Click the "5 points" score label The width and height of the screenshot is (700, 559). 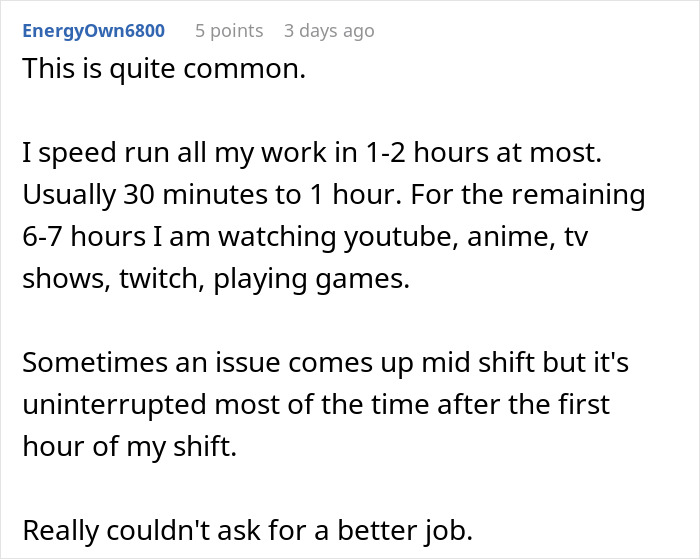pyautogui.click(x=229, y=31)
